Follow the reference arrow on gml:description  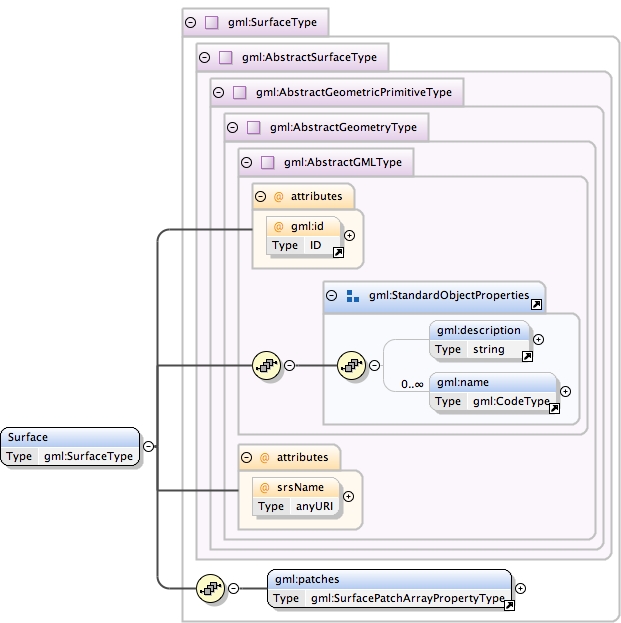(x=527, y=356)
